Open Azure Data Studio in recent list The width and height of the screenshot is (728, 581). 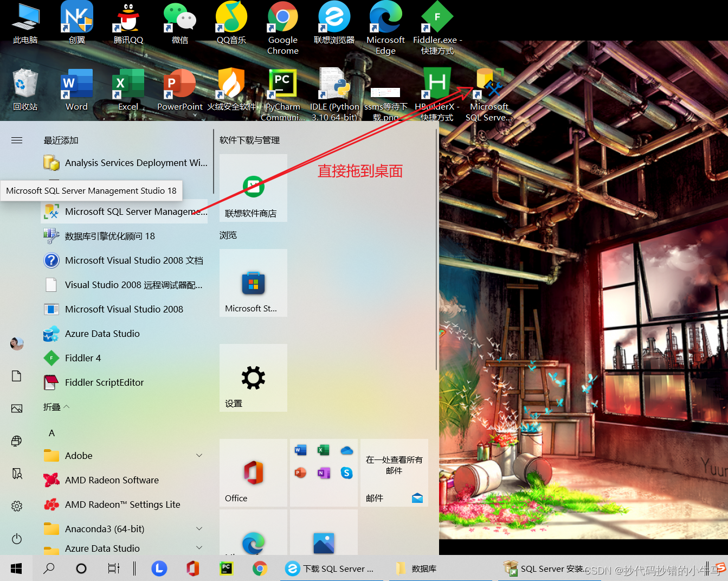click(x=125, y=334)
